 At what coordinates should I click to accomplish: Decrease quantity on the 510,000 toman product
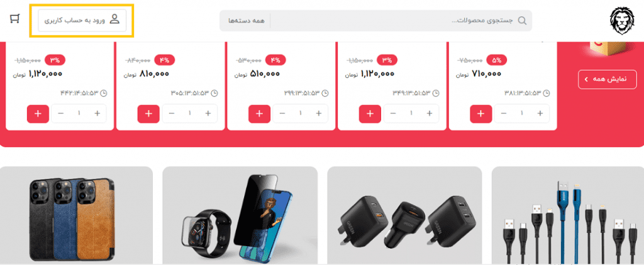(x=282, y=113)
